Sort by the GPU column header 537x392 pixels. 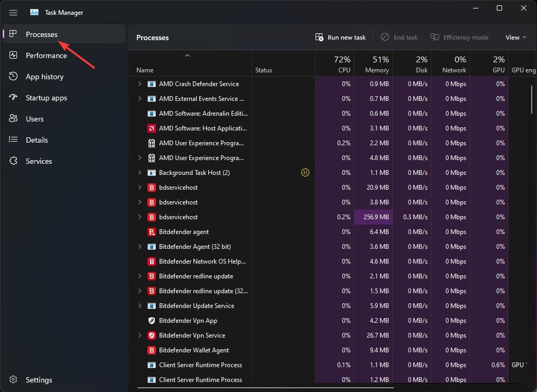point(489,64)
